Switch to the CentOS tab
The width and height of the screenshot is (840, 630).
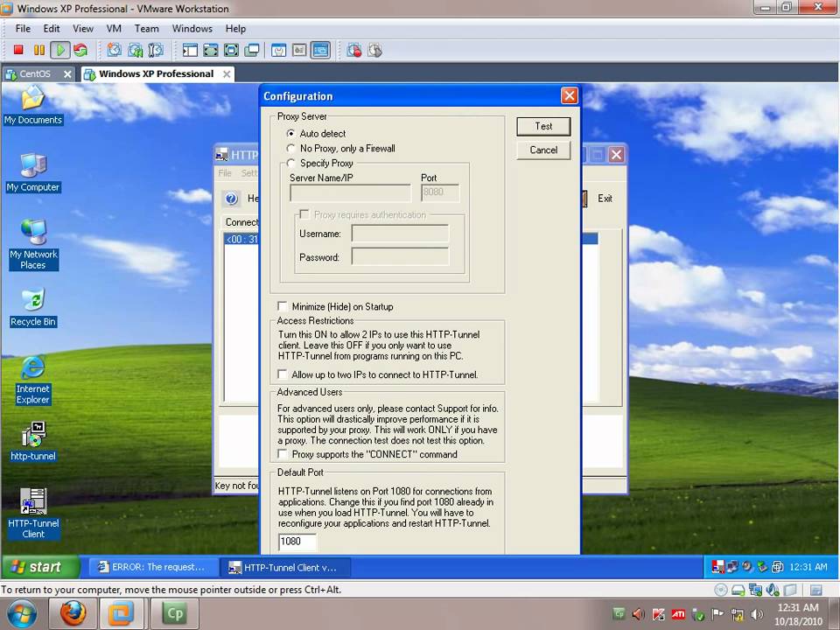pos(35,74)
